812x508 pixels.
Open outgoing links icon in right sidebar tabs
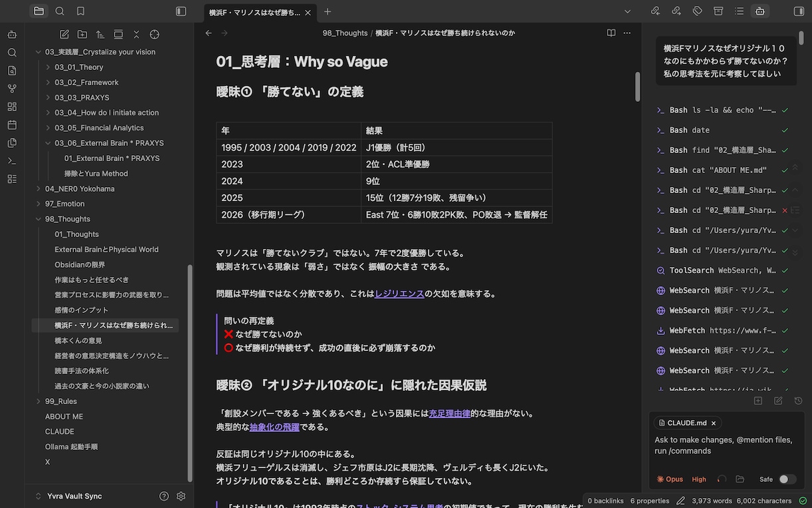click(x=676, y=11)
